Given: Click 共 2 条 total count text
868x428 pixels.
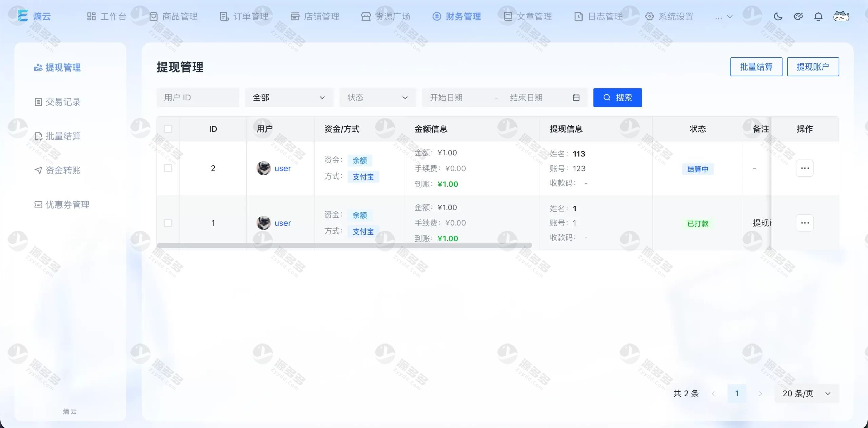Looking at the screenshot, I should (686, 393).
